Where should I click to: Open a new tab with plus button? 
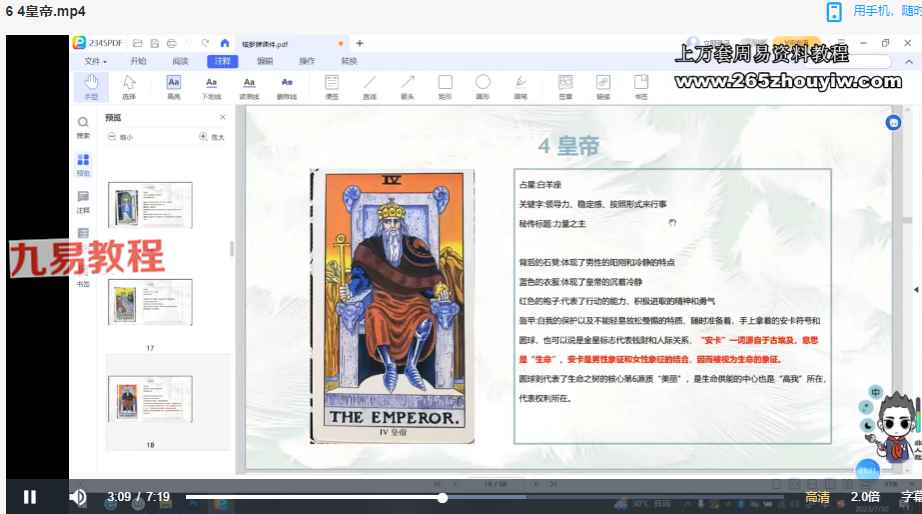pos(359,43)
